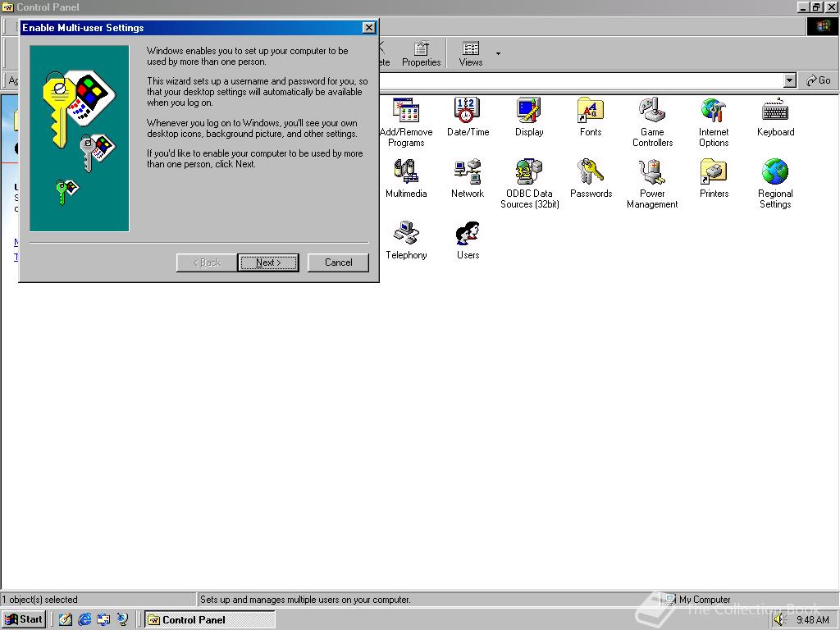Click the Control Panel taskbar button
Viewport: 840px width, 630px height.
[x=210, y=620]
